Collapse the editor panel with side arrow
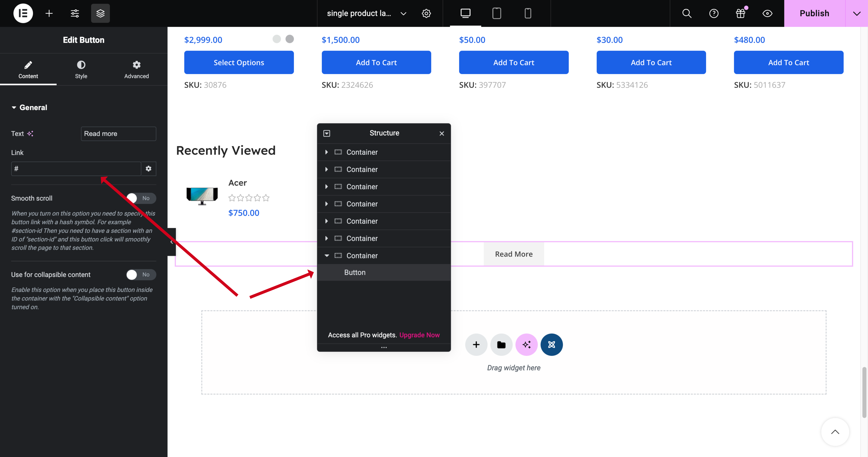The height and width of the screenshot is (457, 868). click(x=172, y=242)
